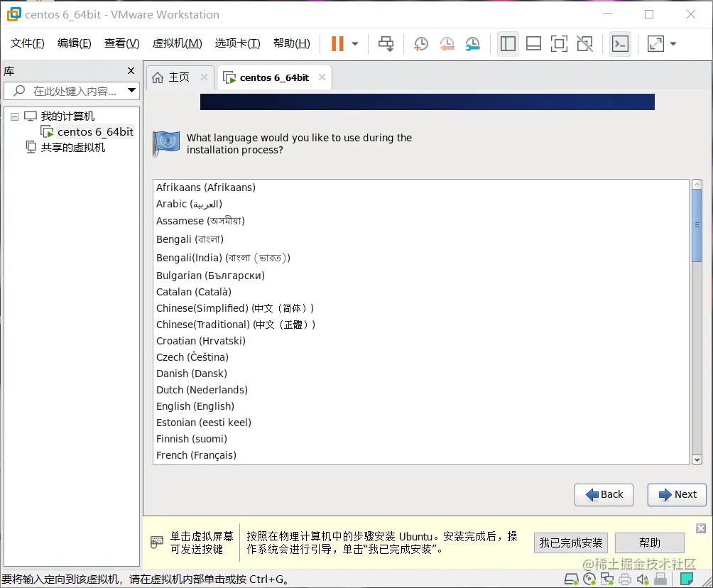Open the 选项卡(T) menu
Viewport: 713px width, 588px height.
pyautogui.click(x=237, y=43)
